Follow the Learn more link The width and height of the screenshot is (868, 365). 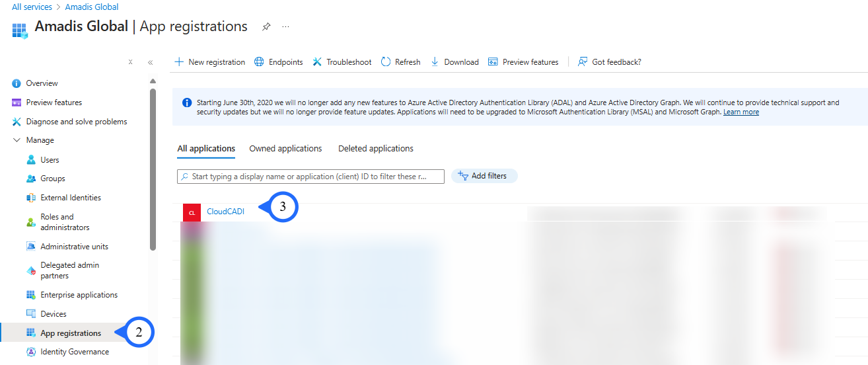point(741,112)
